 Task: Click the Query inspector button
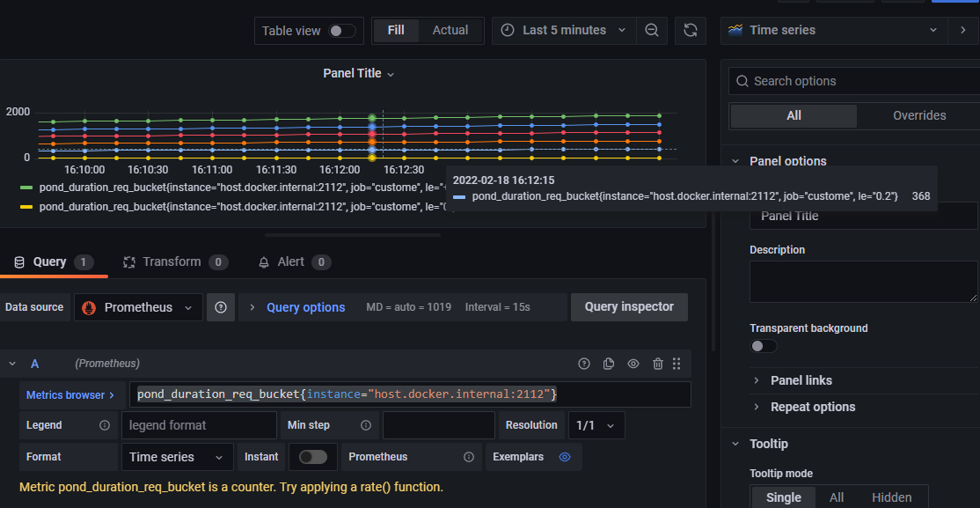(629, 306)
